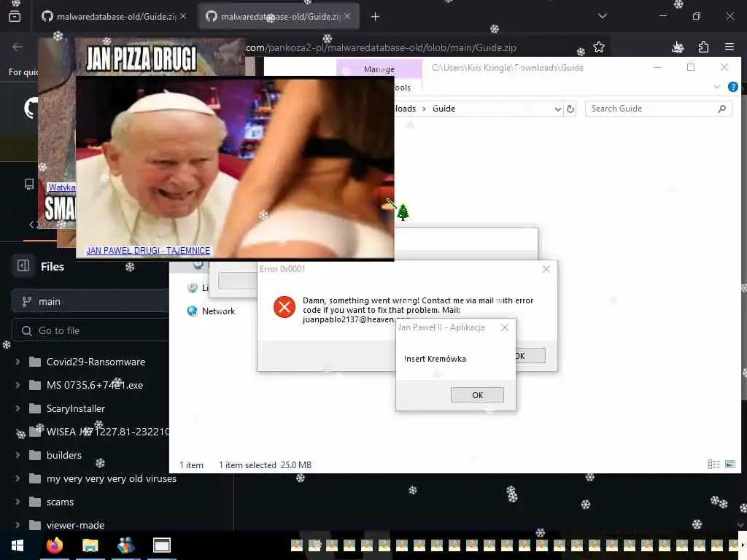Screen dimensions: 747x560
Task: Open Firefox View icon at top left
Action: click(15, 16)
